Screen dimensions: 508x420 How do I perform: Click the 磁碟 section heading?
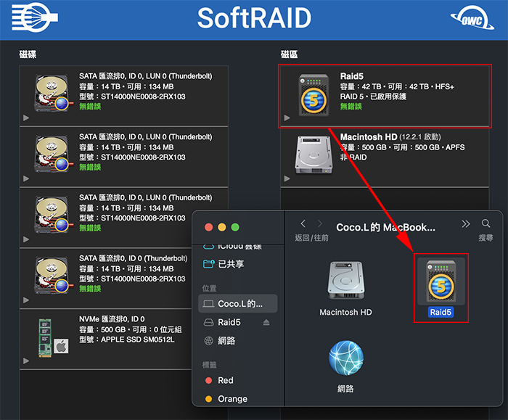28,54
